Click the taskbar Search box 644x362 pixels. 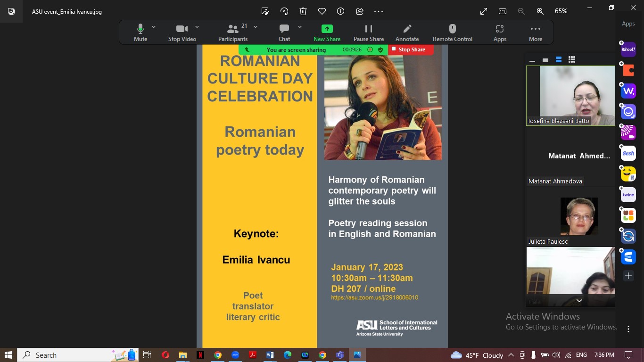point(78,355)
